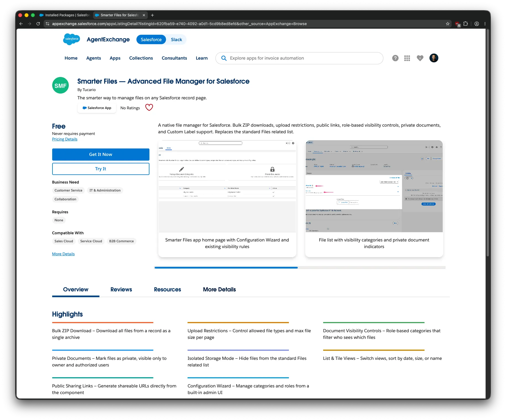The width and height of the screenshot is (506, 420).
Task: Click the None requirement tag
Action: [59, 220]
